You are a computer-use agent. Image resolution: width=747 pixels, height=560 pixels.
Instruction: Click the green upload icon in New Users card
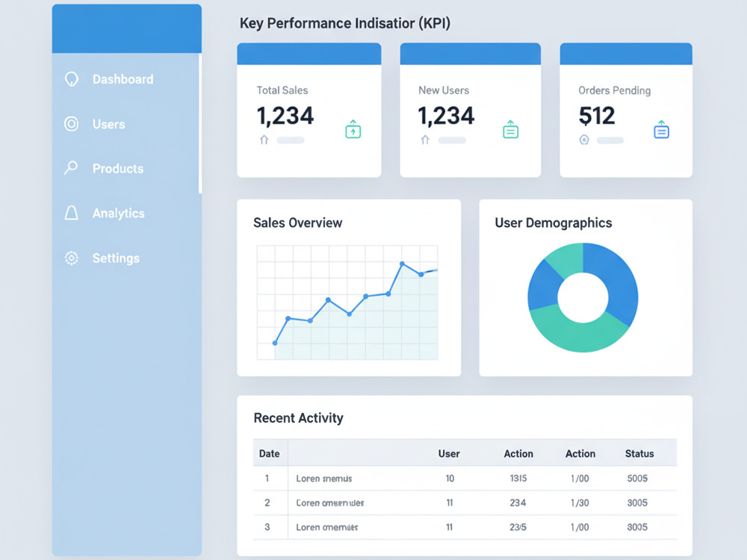(x=511, y=129)
